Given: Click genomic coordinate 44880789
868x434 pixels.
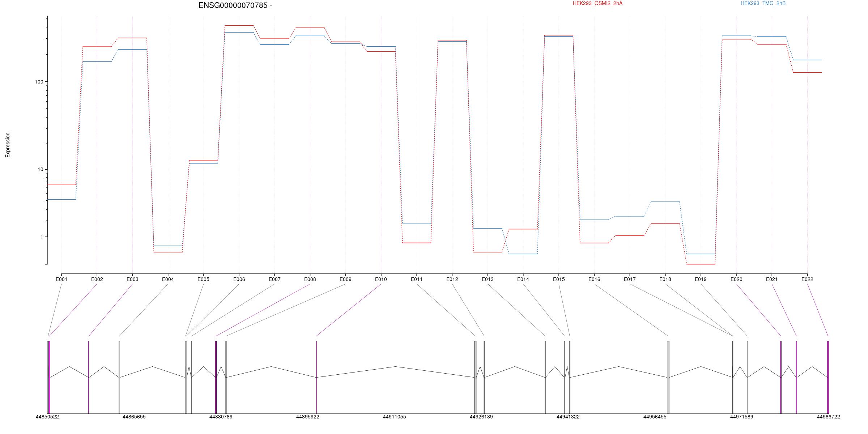Looking at the screenshot, I should 221,417.
